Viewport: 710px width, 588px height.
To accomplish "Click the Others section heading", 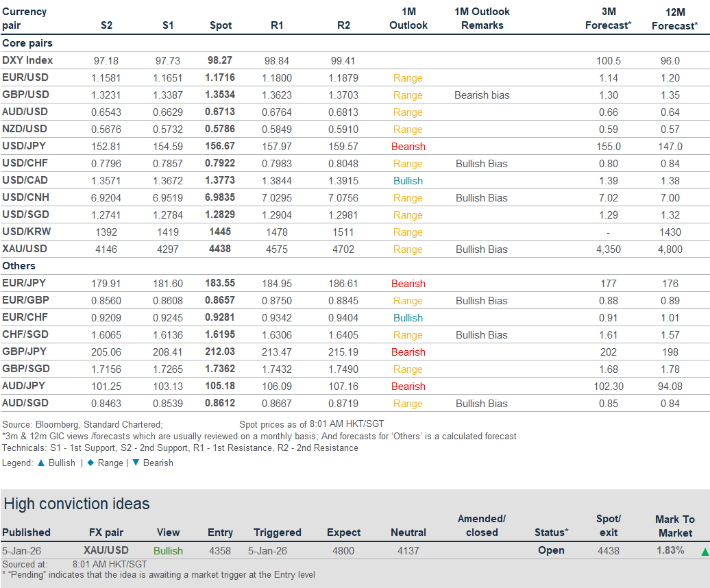I will [19, 266].
